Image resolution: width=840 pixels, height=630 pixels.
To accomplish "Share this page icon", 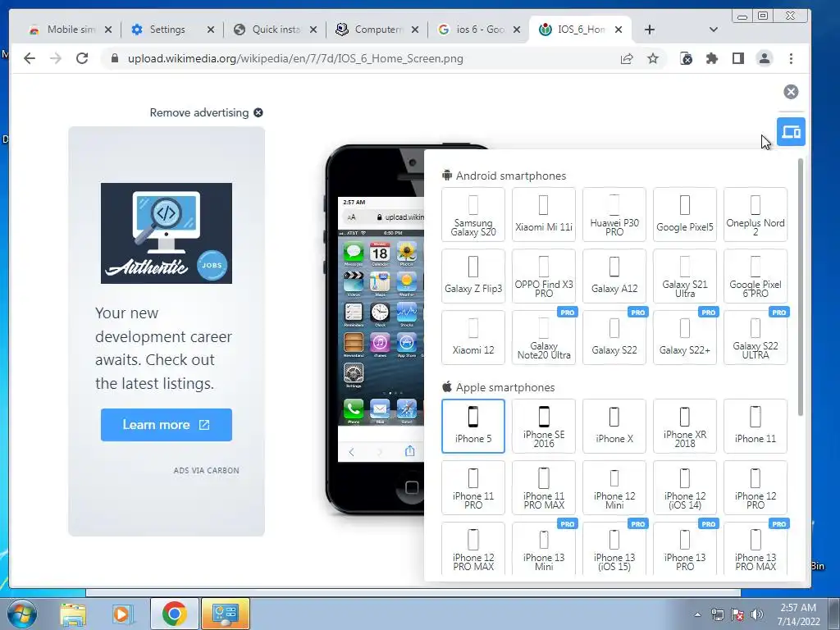I will tap(626, 58).
